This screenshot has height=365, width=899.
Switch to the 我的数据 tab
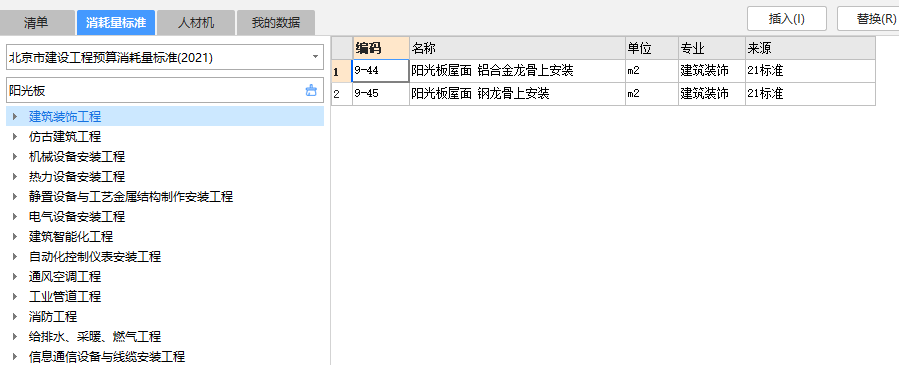point(276,23)
